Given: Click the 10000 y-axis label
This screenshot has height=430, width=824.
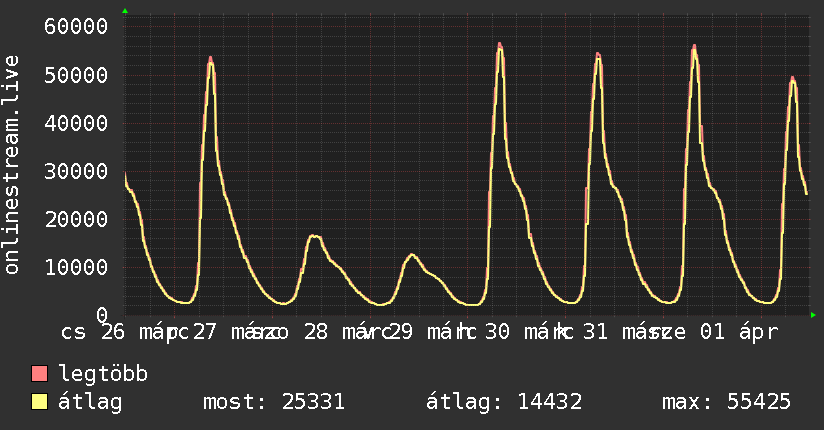Looking at the screenshot, I should click(76, 267).
